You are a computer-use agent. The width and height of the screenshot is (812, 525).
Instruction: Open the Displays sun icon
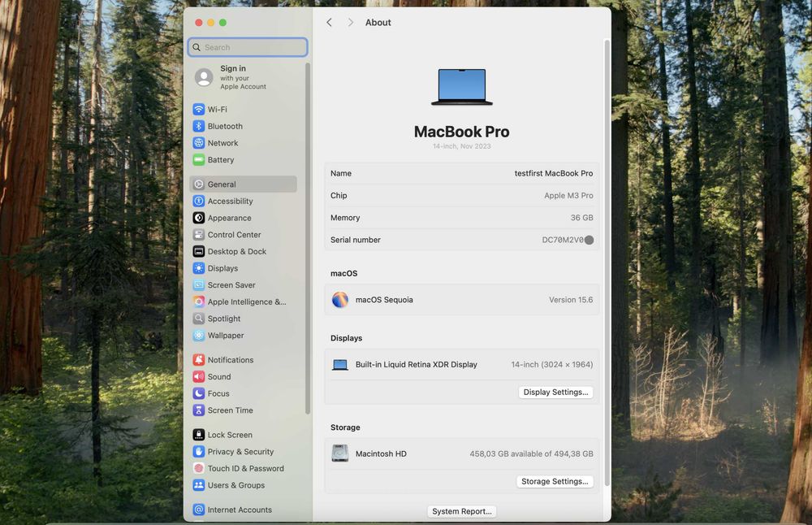click(199, 268)
